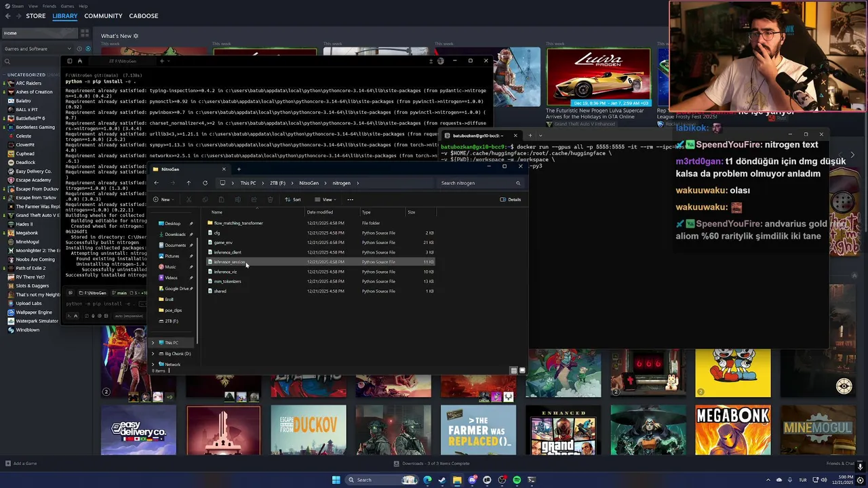The width and height of the screenshot is (868, 488).
Task: Click the Search nitrogen field
Action: click(x=480, y=183)
